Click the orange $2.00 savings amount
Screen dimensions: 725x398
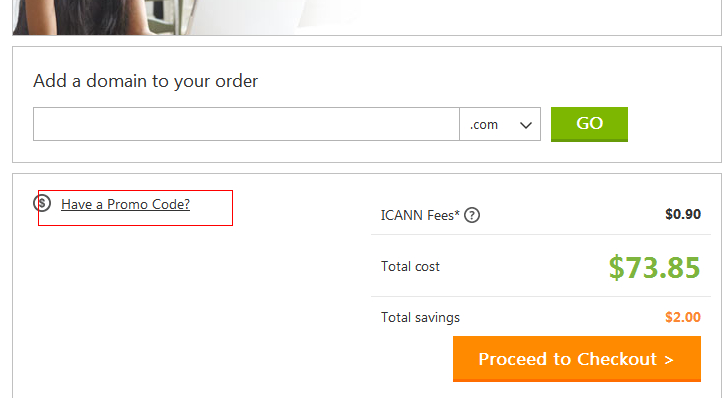click(683, 317)
